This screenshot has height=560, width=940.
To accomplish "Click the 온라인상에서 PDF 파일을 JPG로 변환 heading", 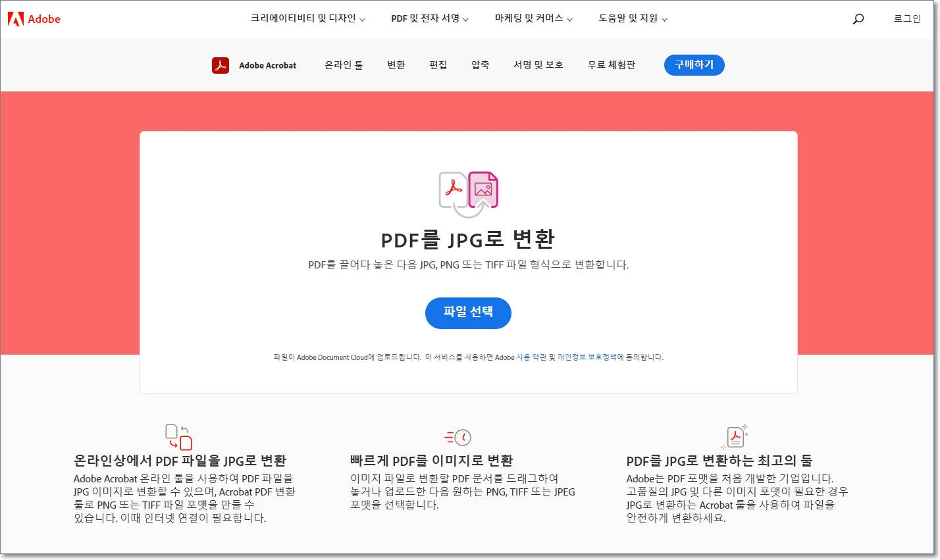I will click(180, 461).
